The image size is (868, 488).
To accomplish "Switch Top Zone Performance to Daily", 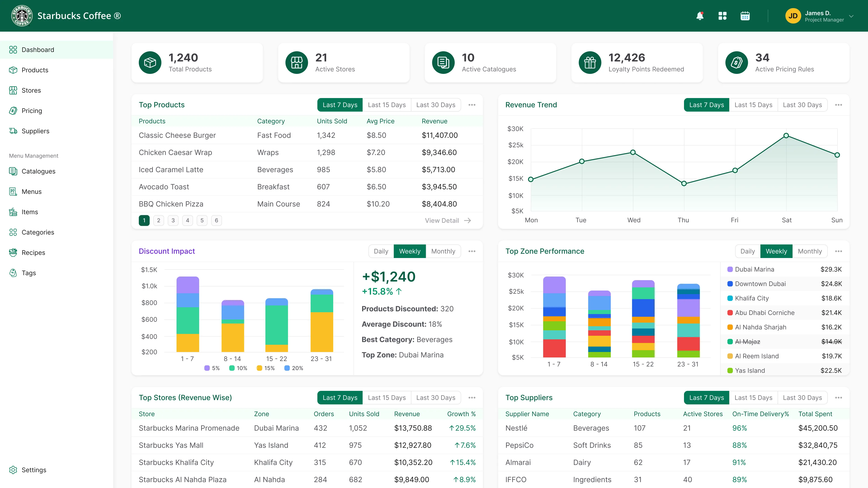I will click(747, 251).
